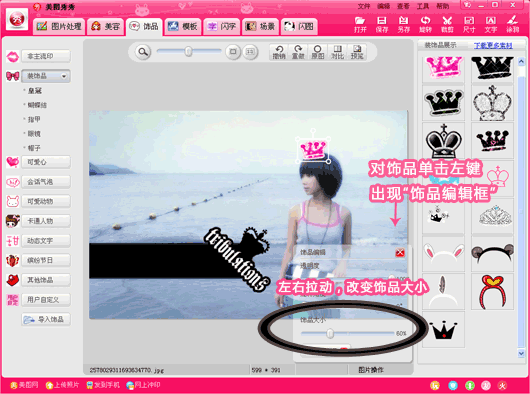Click the 打开 open file icon
Image resolution: width=530 pixels, height=394 pixels.
tap(360, 25)
